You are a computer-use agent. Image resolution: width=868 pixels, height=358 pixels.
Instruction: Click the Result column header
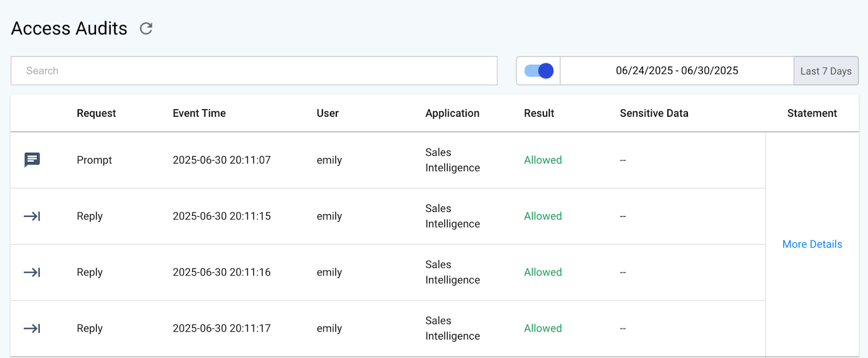coord(539,113)
